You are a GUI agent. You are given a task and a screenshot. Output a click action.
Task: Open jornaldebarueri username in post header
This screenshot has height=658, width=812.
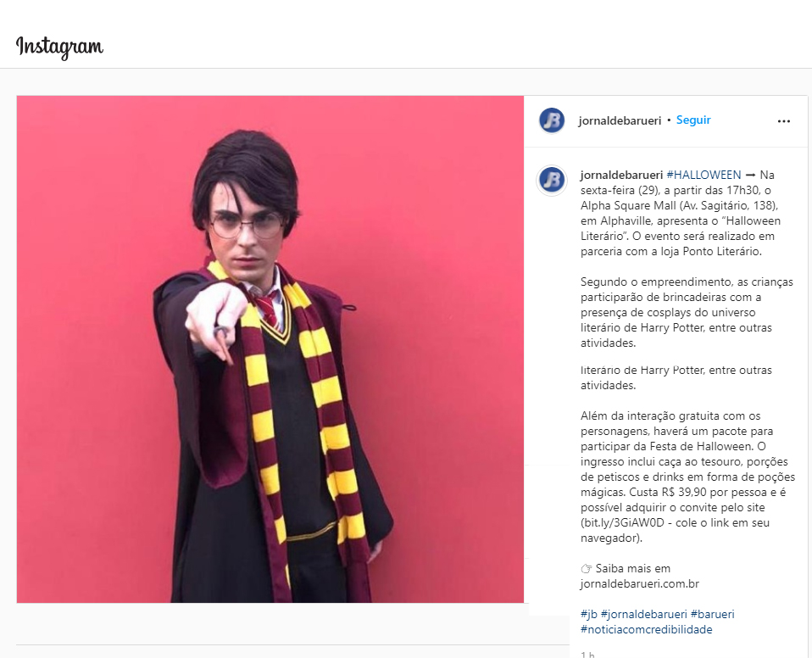coord(620,120)
